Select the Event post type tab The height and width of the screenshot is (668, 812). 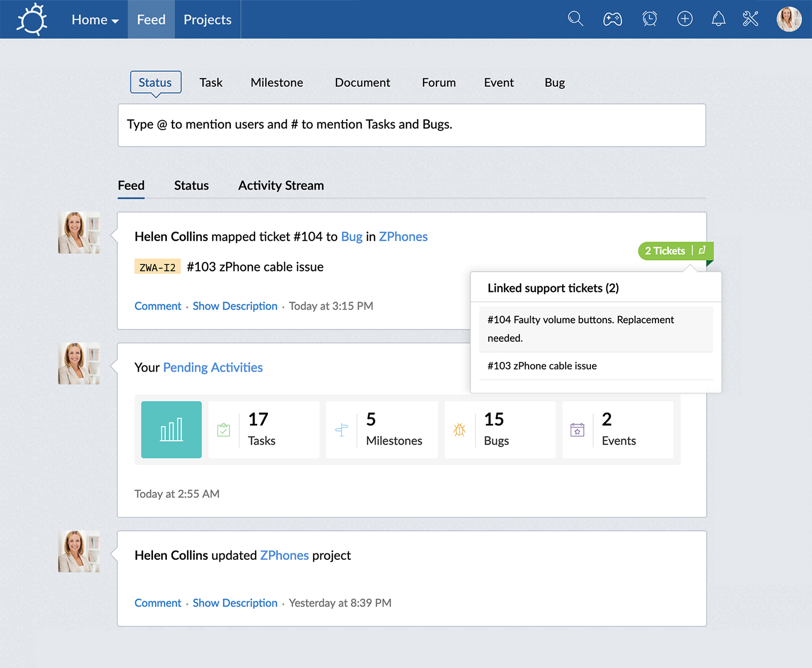499,82
